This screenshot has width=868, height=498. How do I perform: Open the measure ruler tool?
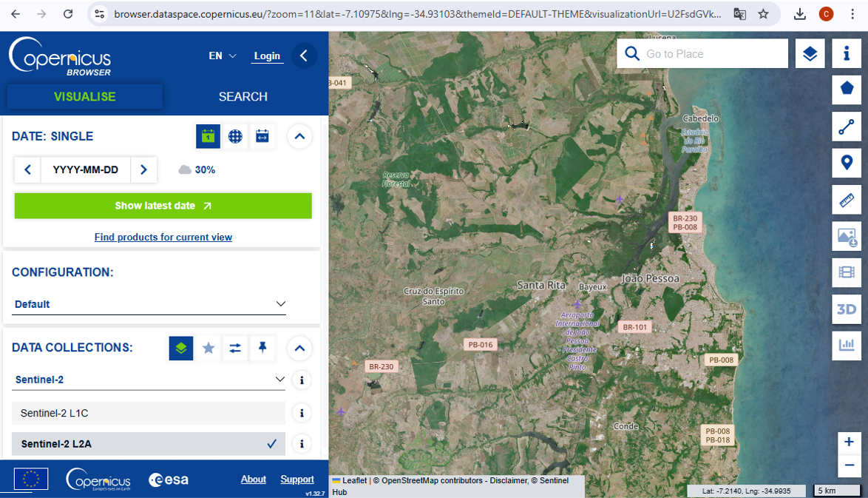click(847, 199)
